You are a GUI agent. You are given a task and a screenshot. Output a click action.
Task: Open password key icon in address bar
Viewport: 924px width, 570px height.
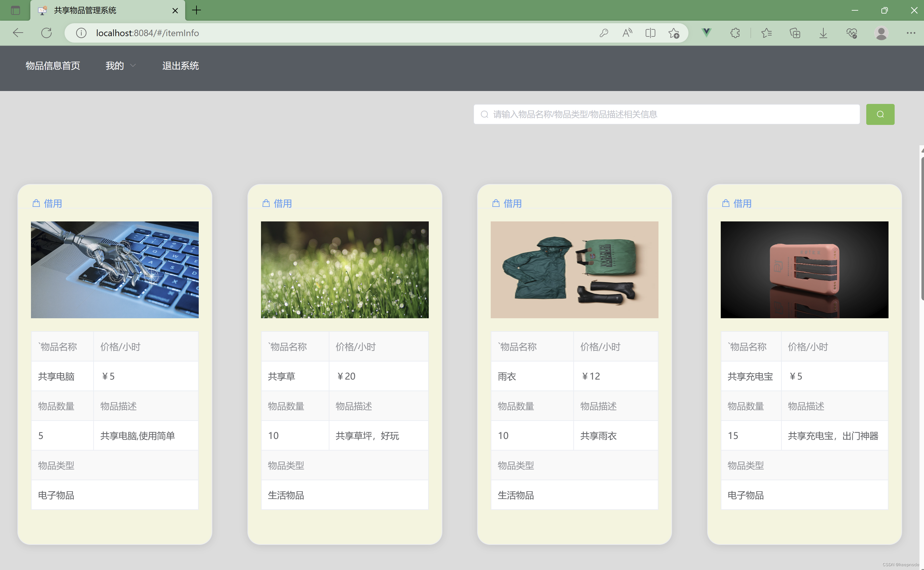pyautogui.click(x=604, y=33)
